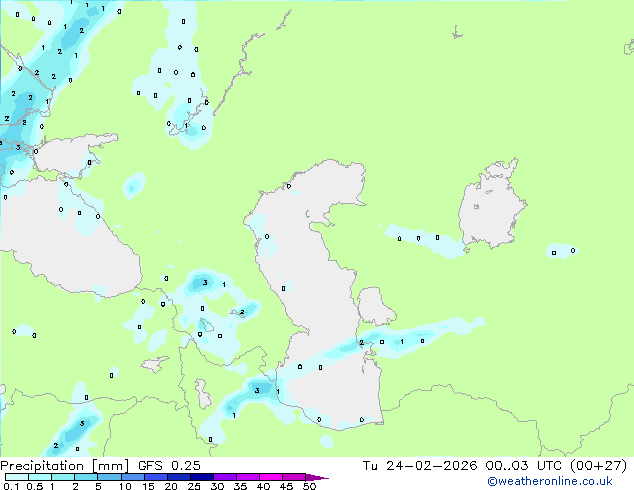Click the "0.5" legend scale label
The image size is (634, 490).
35,486
